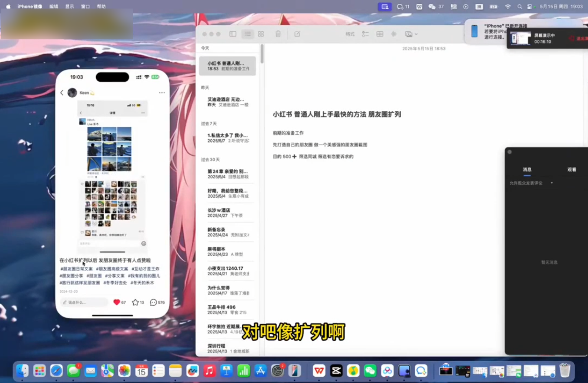Image resolution: width=588 pixels, height=383 pixels.
Task: Switch the 拼 input method icon
Action: [x=479, y=6]
